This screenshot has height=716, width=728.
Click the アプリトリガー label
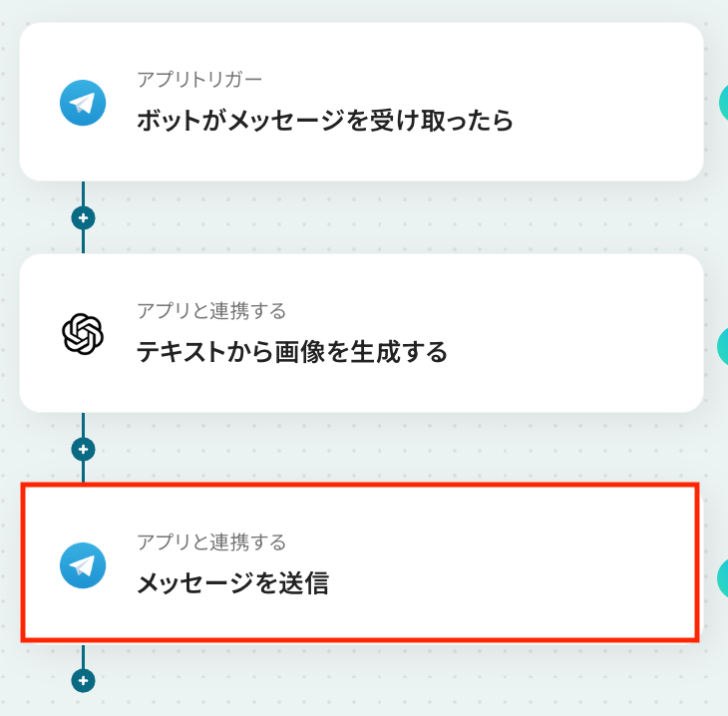pos(199,80)
